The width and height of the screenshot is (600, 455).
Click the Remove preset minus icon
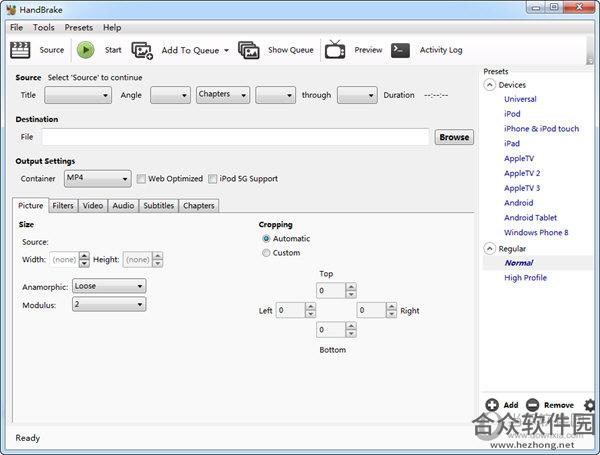[532, 405]
